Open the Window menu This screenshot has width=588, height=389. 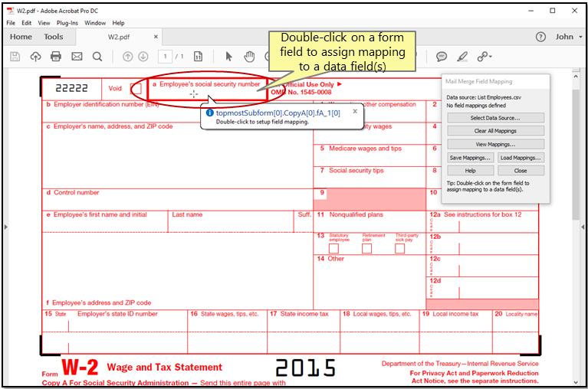tap(95, 23)
